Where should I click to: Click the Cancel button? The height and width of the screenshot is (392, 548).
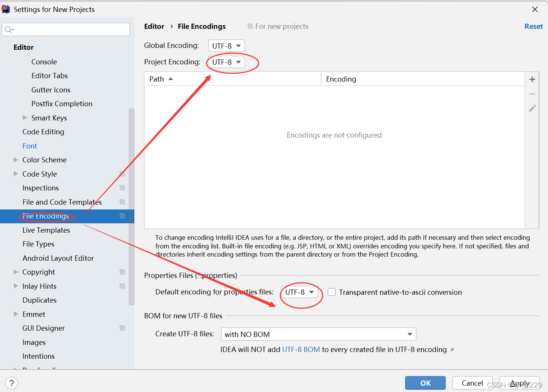pyautogui.click(x=472, y=383)
